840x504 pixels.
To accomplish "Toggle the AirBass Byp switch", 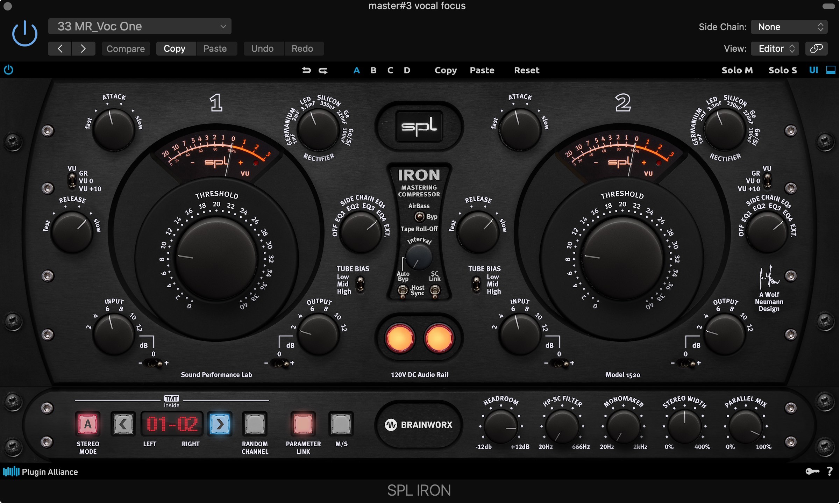I will (419, 217).
